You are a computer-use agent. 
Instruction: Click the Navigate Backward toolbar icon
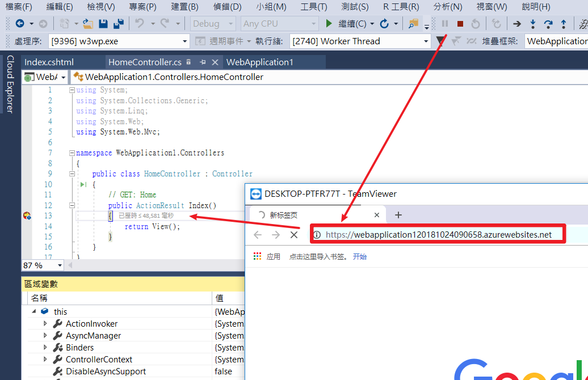[20, 24]
